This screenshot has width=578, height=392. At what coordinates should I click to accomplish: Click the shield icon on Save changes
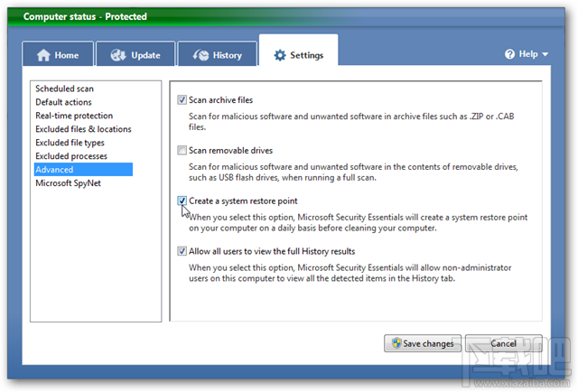coord(395,343)
